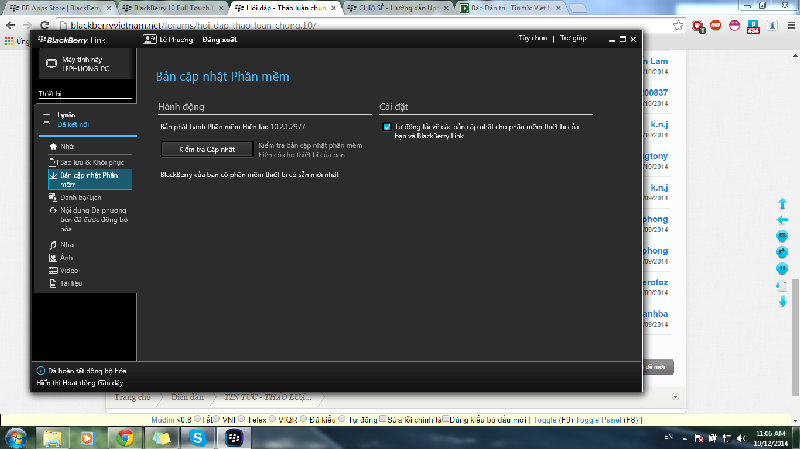The width and height of the screenshot is (800, 449).
Task: Open the Adblock Plus extension icon
Action: click(x=716, y=25)
